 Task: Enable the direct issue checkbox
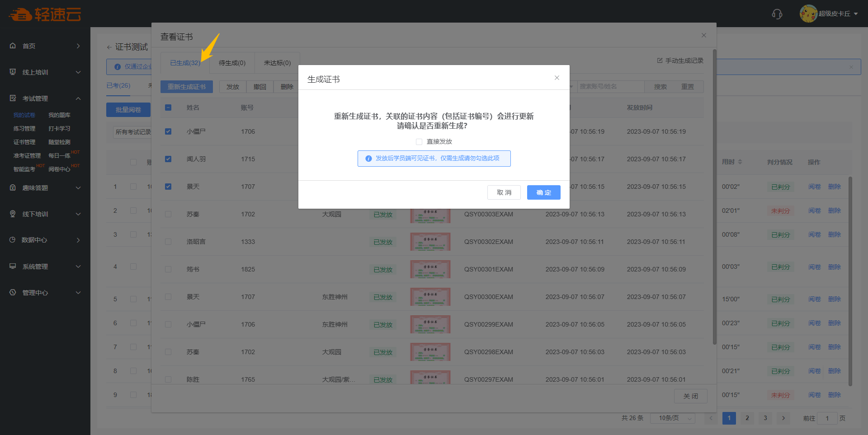coord(419,142)
